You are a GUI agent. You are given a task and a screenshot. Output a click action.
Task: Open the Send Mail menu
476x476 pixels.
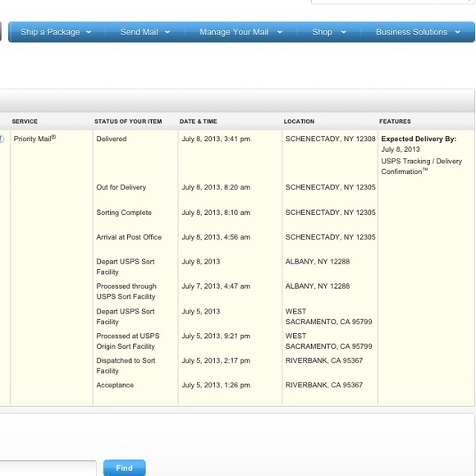pos(139,32)
